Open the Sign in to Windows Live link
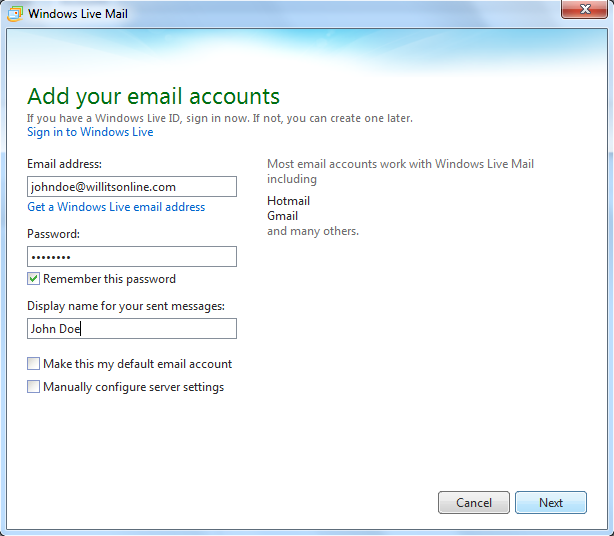The image size is (614, 536). [x=90, y=132]
